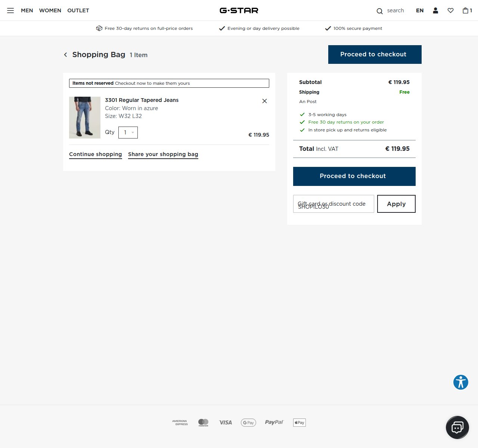Click the Evening or day delivery checkmark icon
This screenshot has height=448, width=478.
pyautogui.click(x=222, y=28)
